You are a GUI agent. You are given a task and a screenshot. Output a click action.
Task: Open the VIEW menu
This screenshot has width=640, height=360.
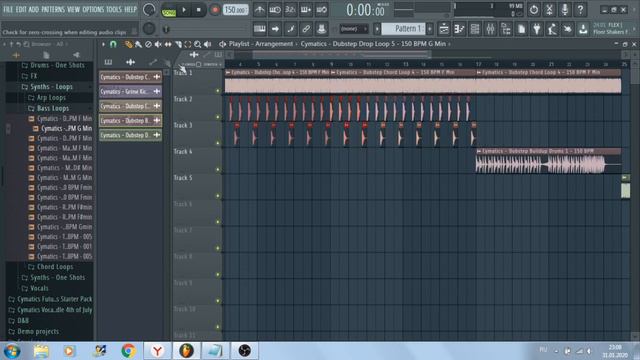tap(73, 9)
